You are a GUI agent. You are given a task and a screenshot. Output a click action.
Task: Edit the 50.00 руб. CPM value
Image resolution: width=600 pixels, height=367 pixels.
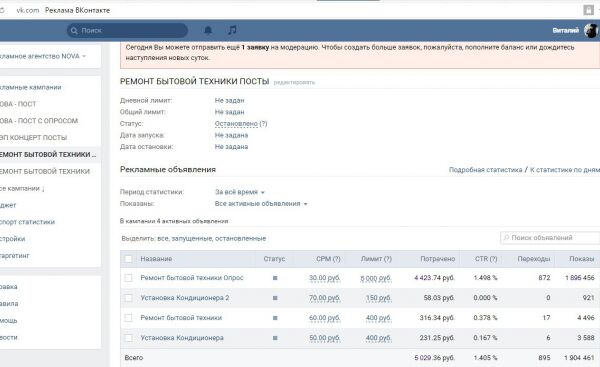[x=324, y=338]
